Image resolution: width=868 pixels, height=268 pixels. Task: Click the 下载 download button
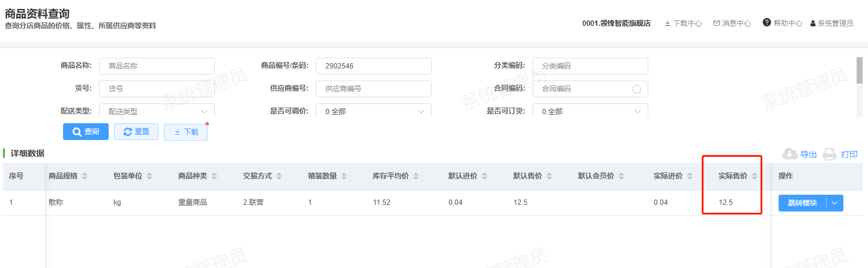click(x=185, y=132)
